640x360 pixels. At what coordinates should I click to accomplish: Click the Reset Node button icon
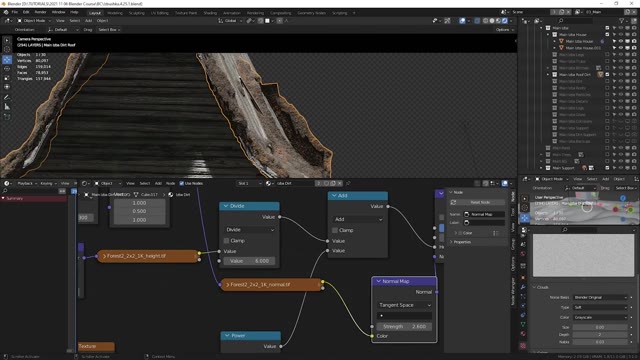pyautogui.click(x=453, y=202)
